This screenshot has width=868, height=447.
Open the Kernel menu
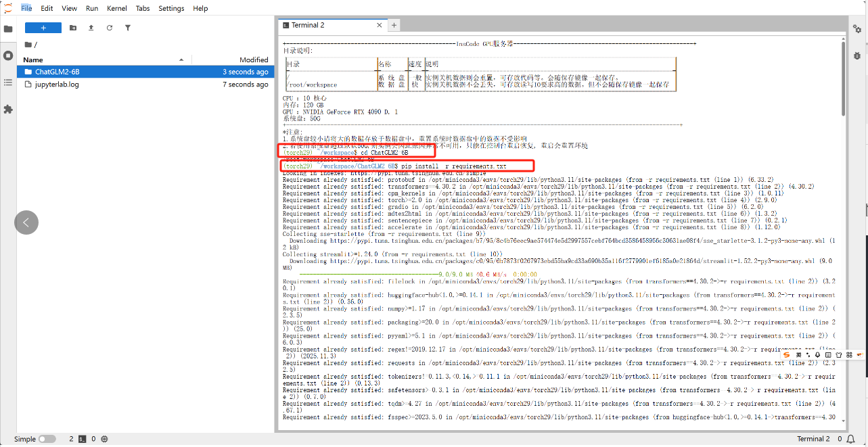click(x=117, y=8)
